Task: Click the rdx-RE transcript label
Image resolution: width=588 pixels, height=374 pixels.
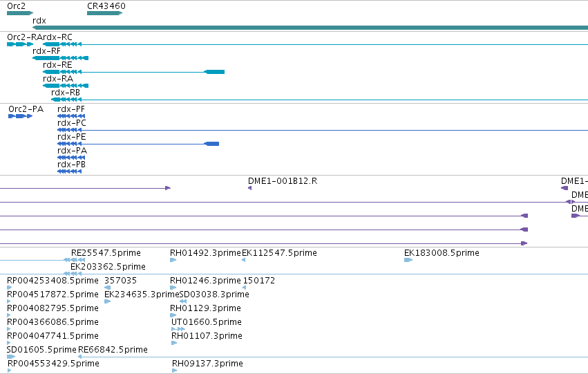Action: 57,65
